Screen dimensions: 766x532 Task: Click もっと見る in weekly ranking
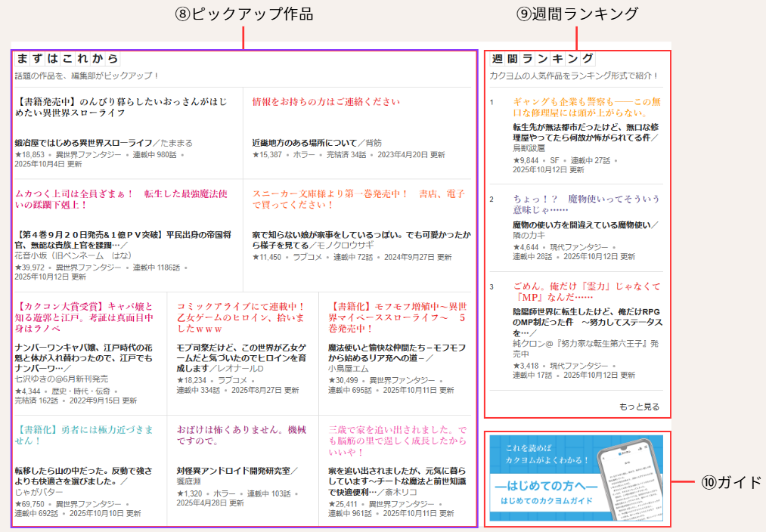pos(639,407)
